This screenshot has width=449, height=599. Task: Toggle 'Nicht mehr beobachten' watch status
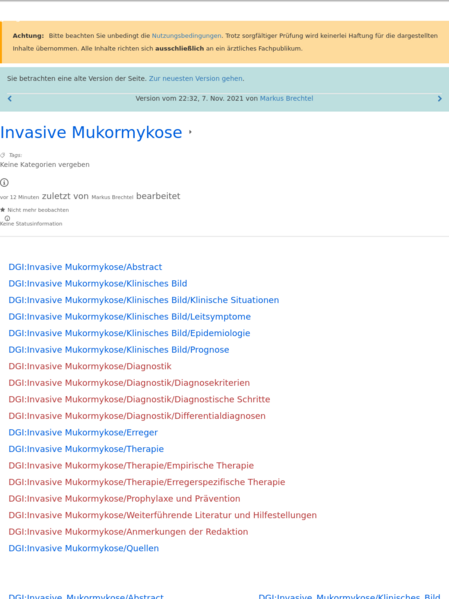tap(38, 210)
